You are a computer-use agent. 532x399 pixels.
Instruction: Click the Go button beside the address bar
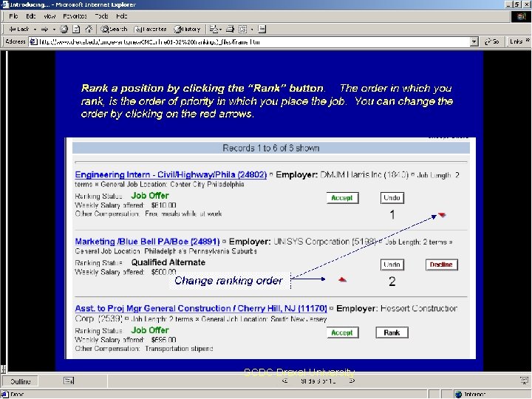pos(492,41)
